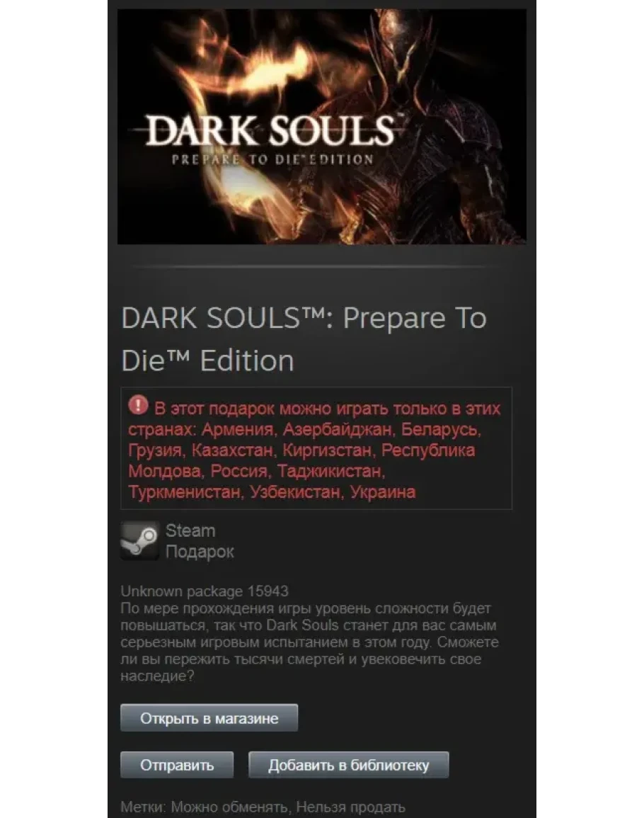644x818 pixels.
Task: Send the gift with Отправить button
Action: point(177,765)
